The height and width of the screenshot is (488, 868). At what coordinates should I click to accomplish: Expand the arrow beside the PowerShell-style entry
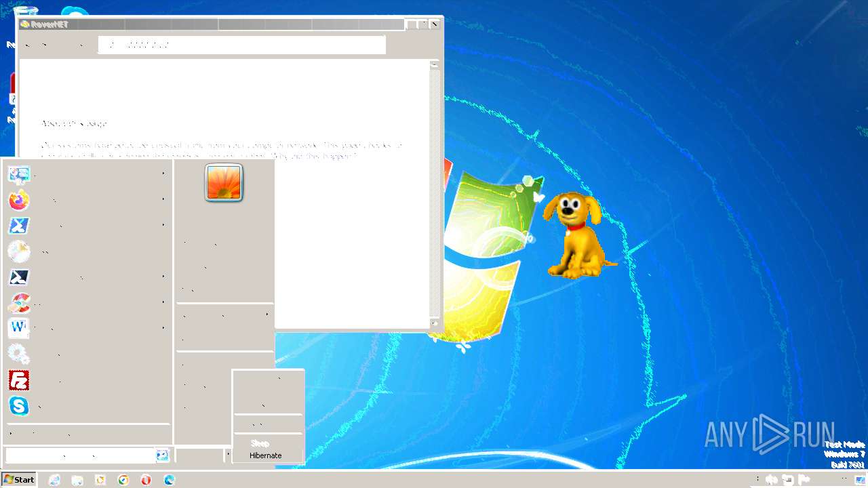click(x=163, y=276)
